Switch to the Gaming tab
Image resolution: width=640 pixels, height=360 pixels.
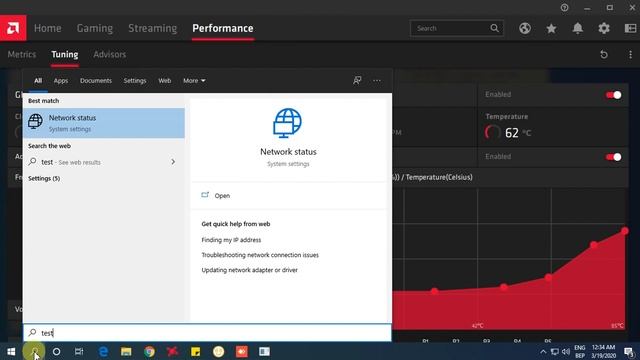[x=95, y=28]
